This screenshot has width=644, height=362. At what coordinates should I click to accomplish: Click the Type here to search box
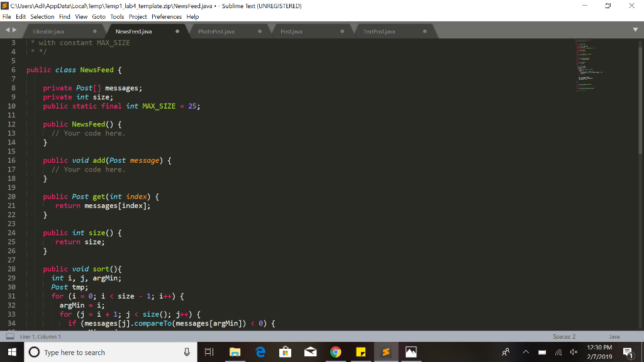point(111,352)
